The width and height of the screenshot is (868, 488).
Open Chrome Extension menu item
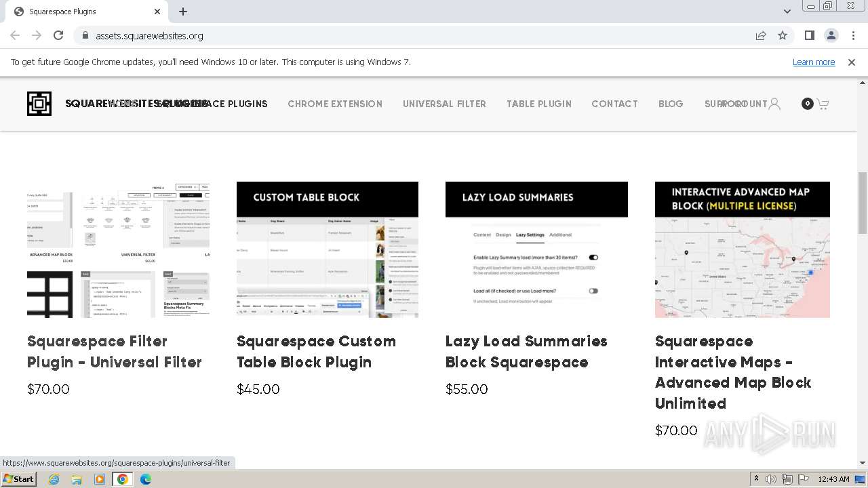(x=335, y=104)
